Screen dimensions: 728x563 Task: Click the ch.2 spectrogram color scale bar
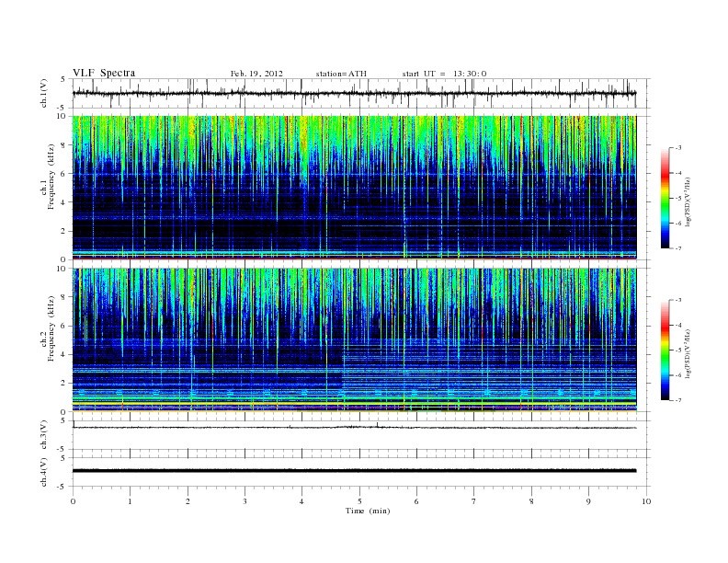[x=665, y=350]
